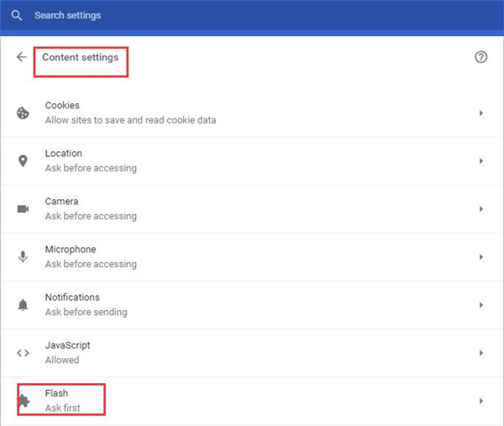Click the Flash puzzle piece icon
This screenshot has height=426, width=504.
pos(24,401)
